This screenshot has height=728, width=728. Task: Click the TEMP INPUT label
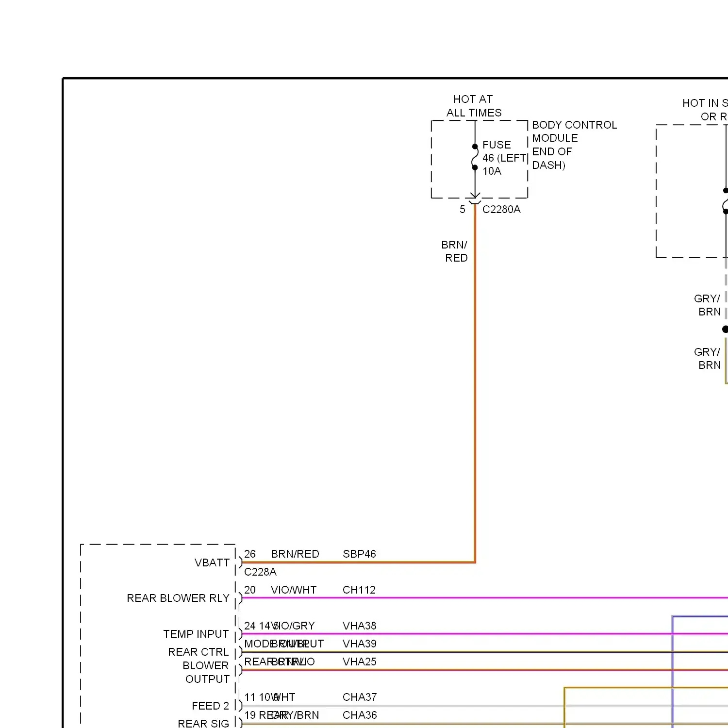pyautogui.click(x=196, y=634)
